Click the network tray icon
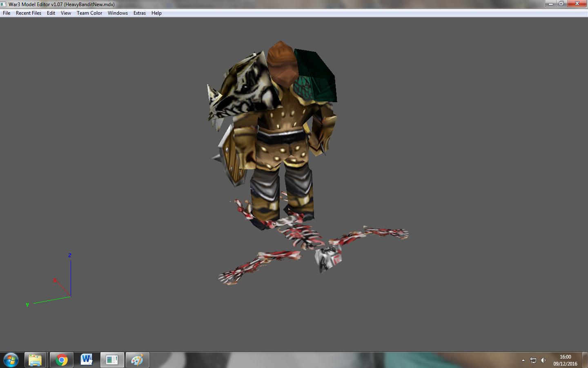 533,360
